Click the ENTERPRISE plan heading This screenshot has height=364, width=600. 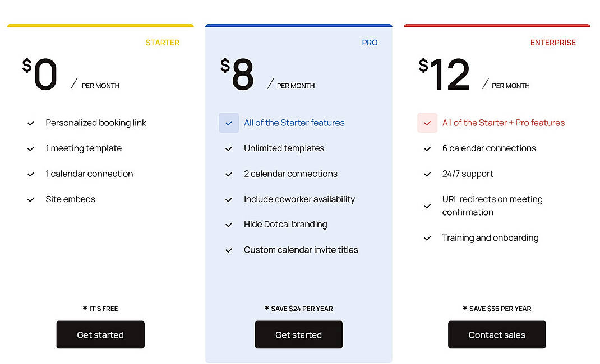pos(553,43)
